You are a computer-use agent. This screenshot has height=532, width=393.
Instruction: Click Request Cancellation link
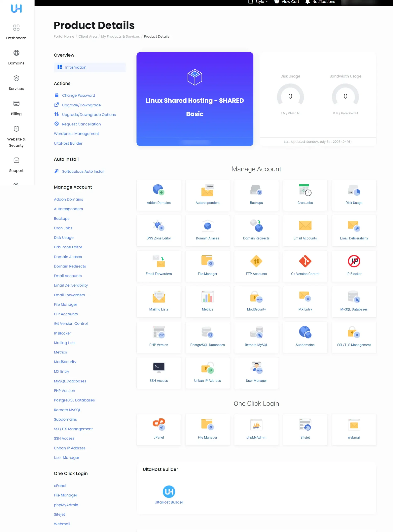[81, 124]
